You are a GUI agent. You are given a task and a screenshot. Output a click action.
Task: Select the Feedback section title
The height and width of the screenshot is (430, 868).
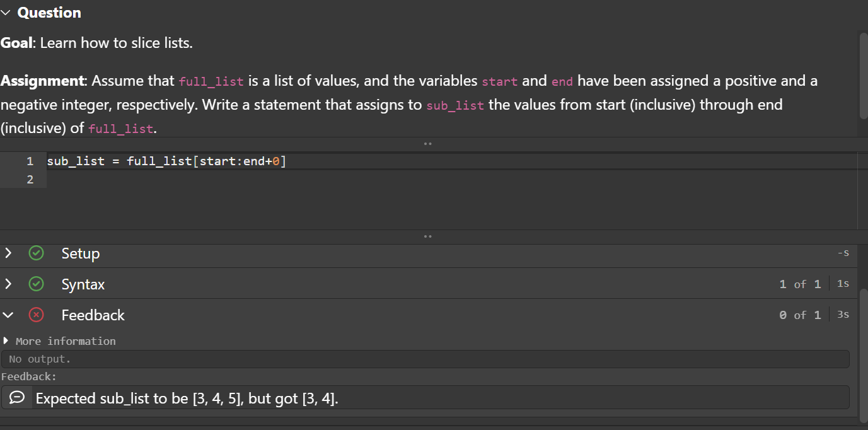coord(92,315)
